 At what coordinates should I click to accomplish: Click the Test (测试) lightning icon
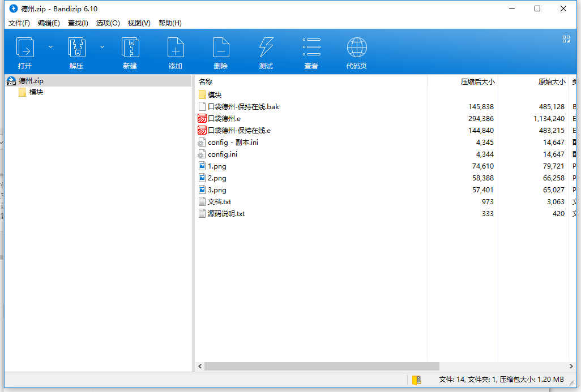click(266, 48)
